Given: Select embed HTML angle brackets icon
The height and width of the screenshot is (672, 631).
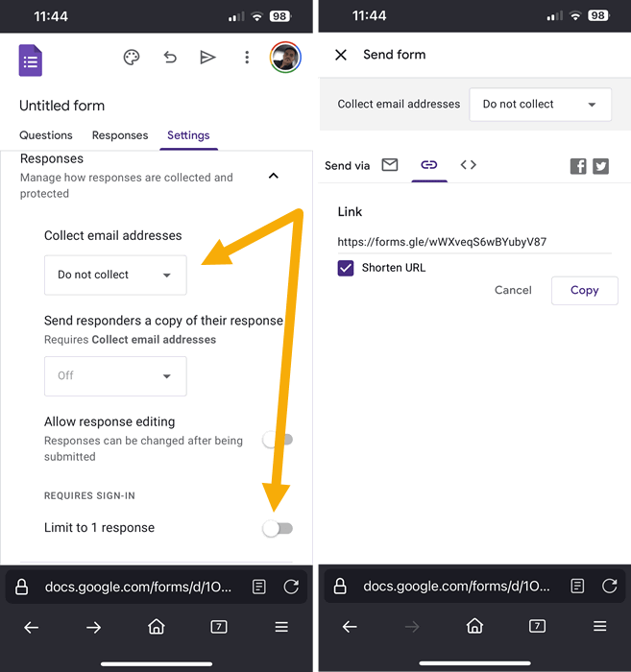Looking at the screenshot, I should point(469,165).
